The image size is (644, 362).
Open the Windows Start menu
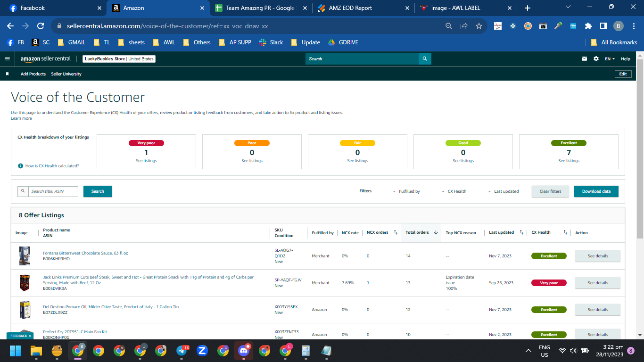tap(16, 351)
